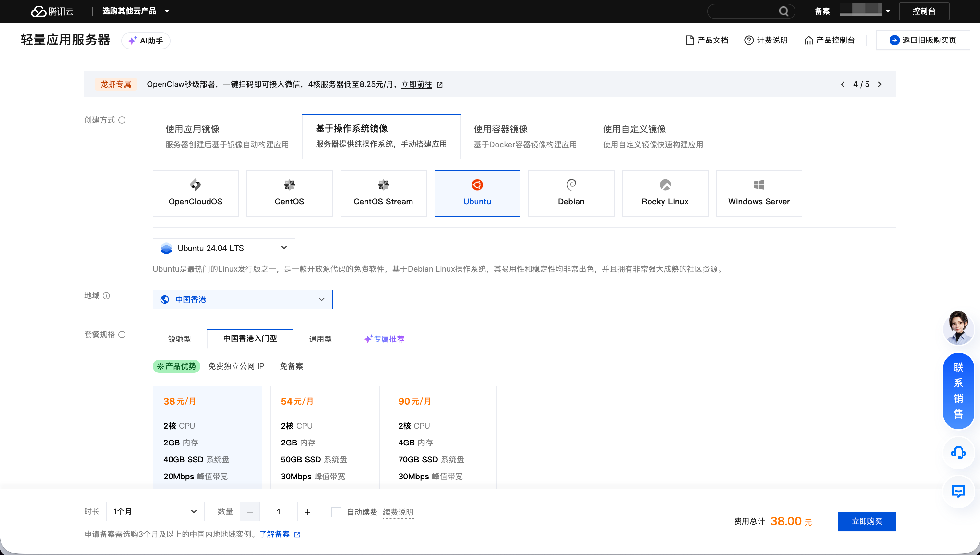Open the 1个月 duration dropdown
The width and height of the screenshot is (980, 555).
pos(156,512)
